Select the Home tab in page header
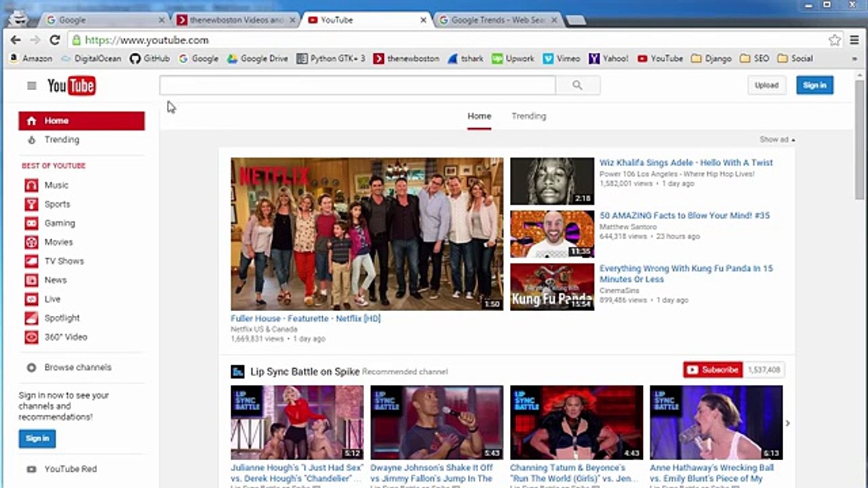The width and height of the screenshot is (868, 488). [479, 116]
